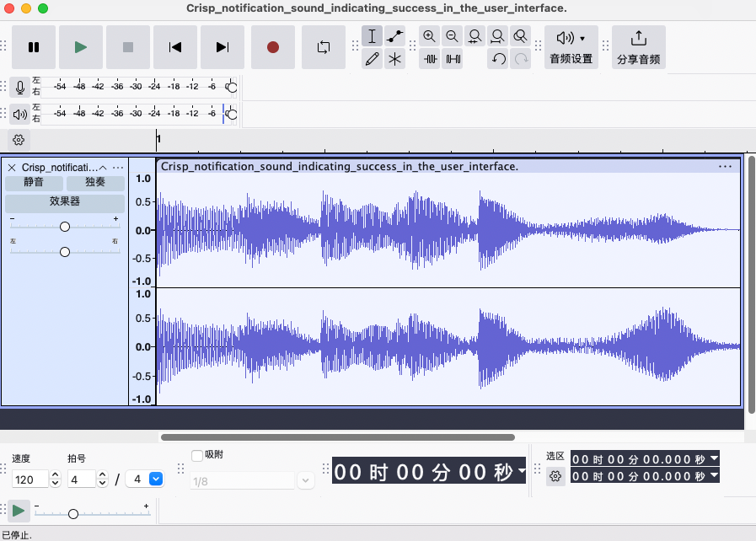
Task: Click the Undo arrow
Action: coord(497,59)
